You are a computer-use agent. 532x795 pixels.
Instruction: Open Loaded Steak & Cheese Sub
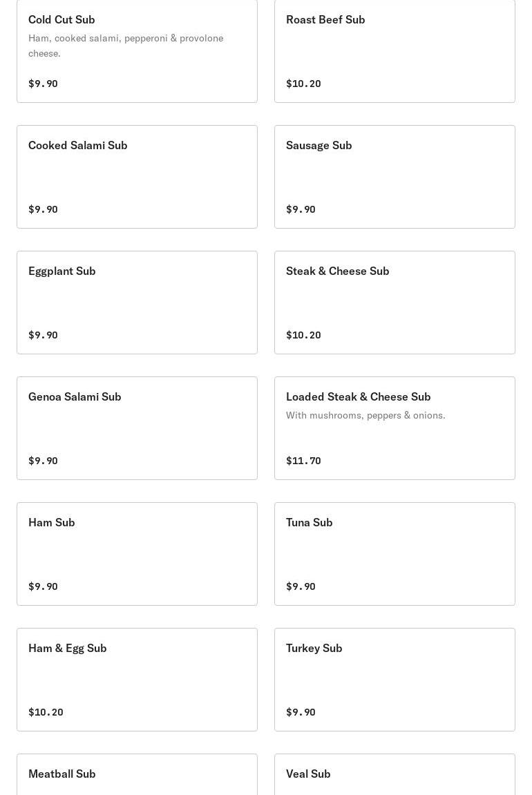coord(395,428)
